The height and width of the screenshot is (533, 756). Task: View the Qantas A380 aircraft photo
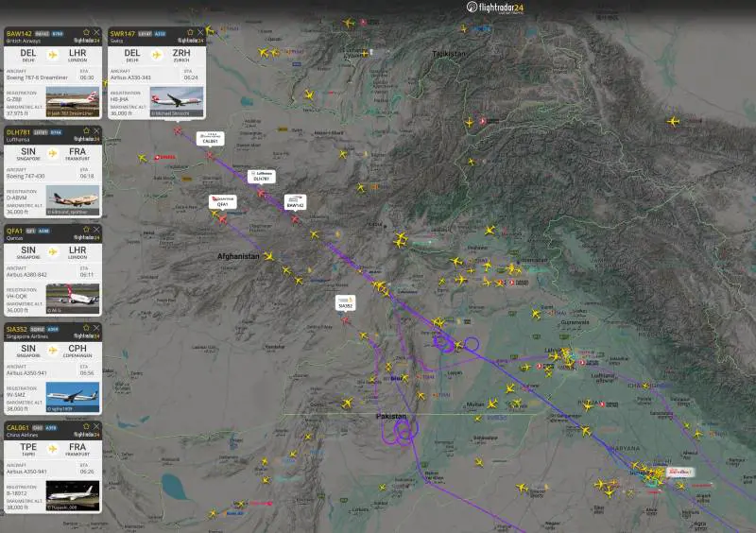[73, 297]
